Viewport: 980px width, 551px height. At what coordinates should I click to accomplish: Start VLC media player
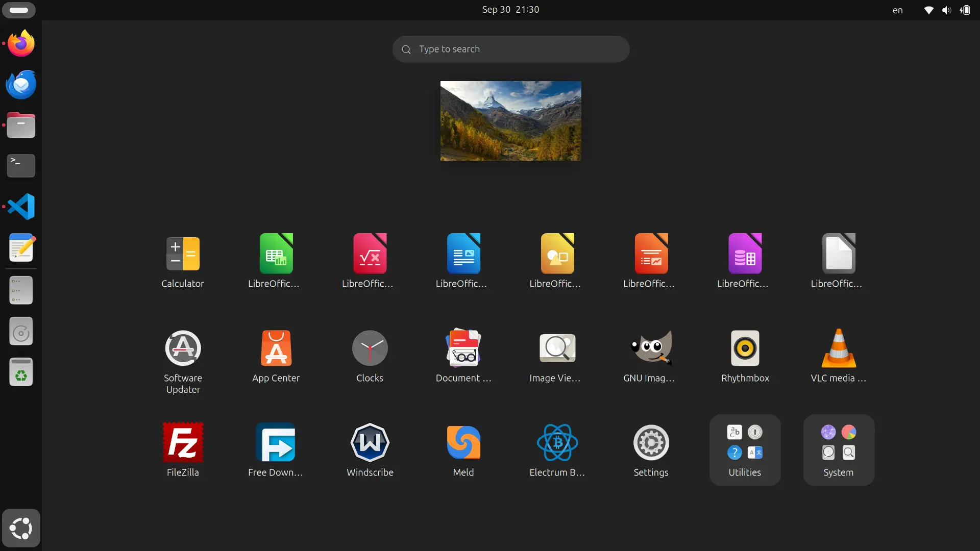(838, 348)
